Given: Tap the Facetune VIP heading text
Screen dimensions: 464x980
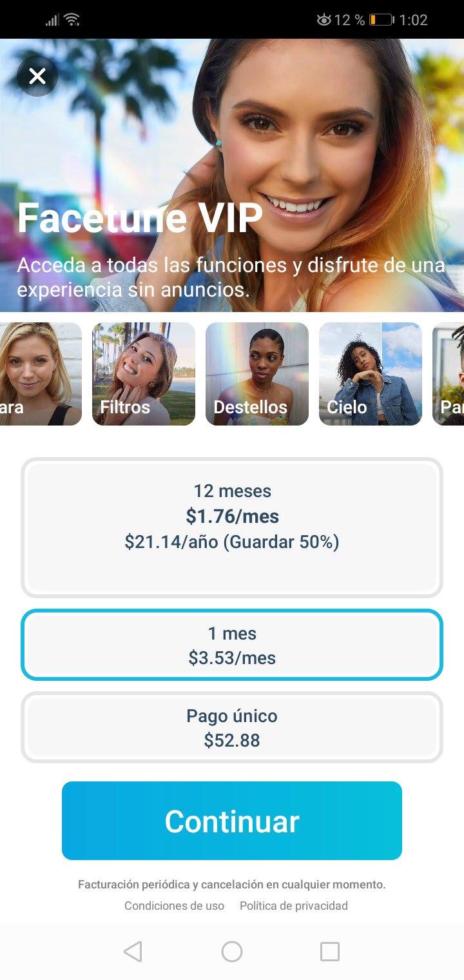Looking at the screenshot, I should click(x=140, y=218).
